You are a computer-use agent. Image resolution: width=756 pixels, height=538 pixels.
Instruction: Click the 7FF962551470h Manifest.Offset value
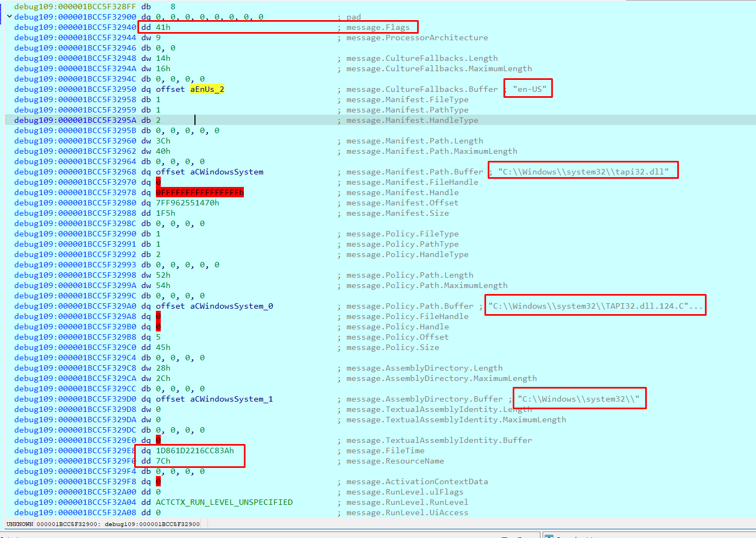tap(187, 203)
